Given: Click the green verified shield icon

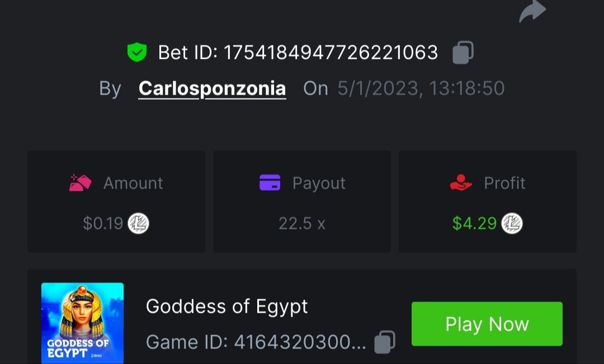Looking at the screenshot, I should coord(136,53).
